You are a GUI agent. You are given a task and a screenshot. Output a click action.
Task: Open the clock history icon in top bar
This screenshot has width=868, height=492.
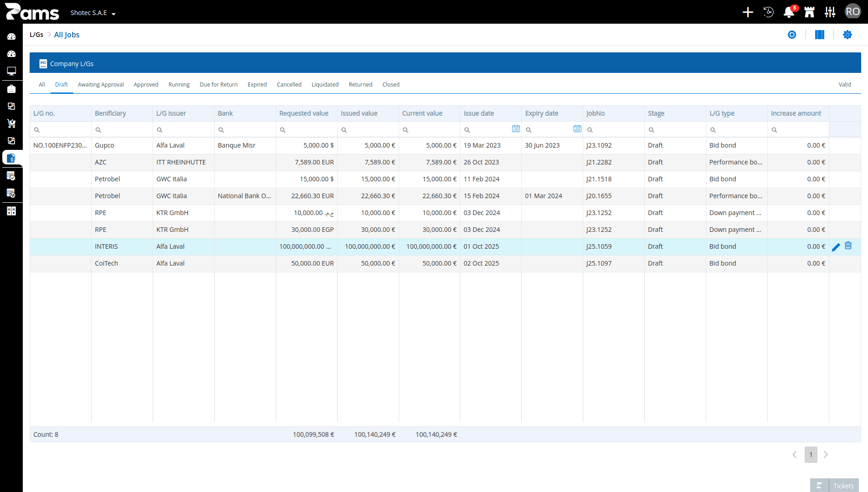[x=769, y=12]
